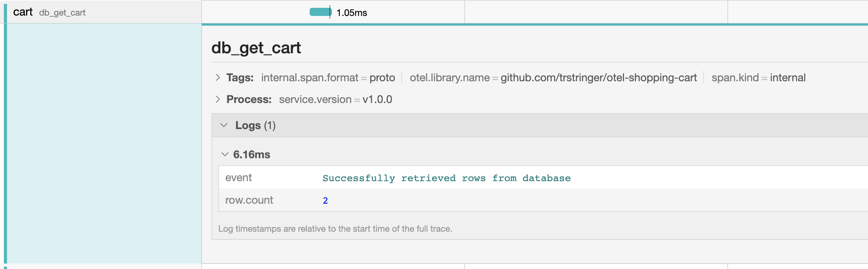
Task: Click the log tick on span bar
Action: [330, 12]
